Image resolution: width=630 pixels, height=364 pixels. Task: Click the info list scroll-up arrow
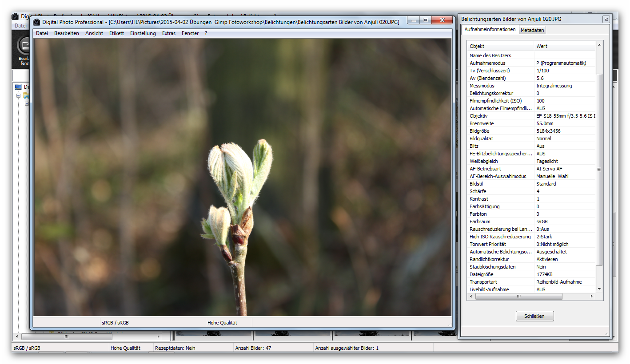(599, 45)
